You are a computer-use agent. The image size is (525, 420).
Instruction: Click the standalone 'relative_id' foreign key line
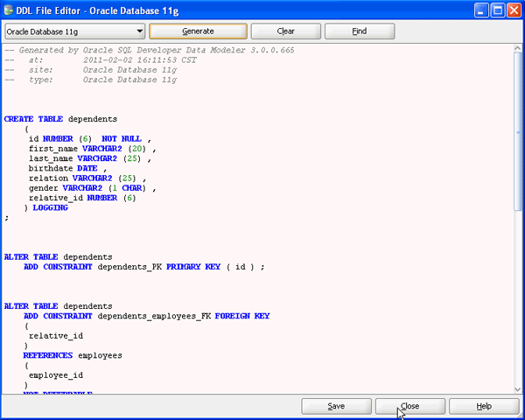(x=56, y=336)
